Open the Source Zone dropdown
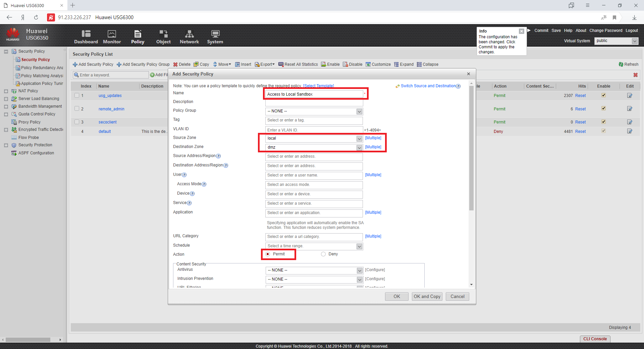 (x=359, y=139)
